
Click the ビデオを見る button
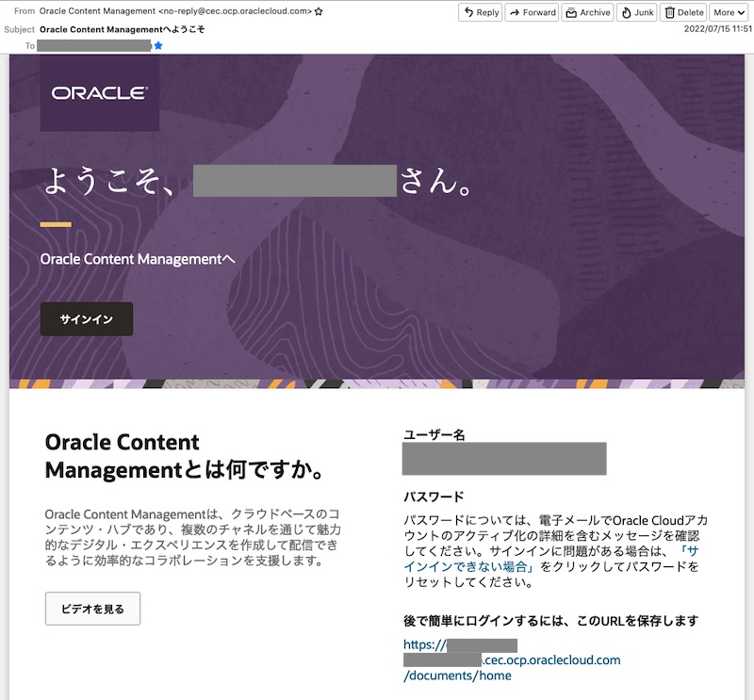click(x=92, y=609)
